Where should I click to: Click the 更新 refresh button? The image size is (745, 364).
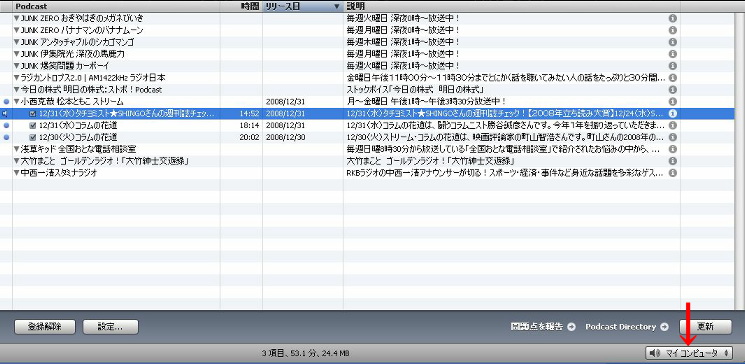click(705, 327)
